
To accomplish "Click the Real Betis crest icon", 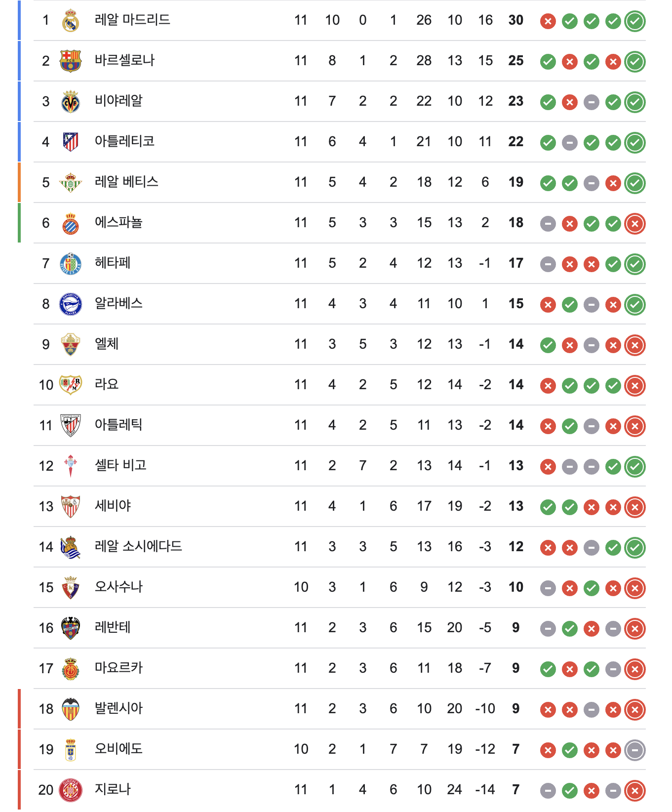I will pos(71,183).
